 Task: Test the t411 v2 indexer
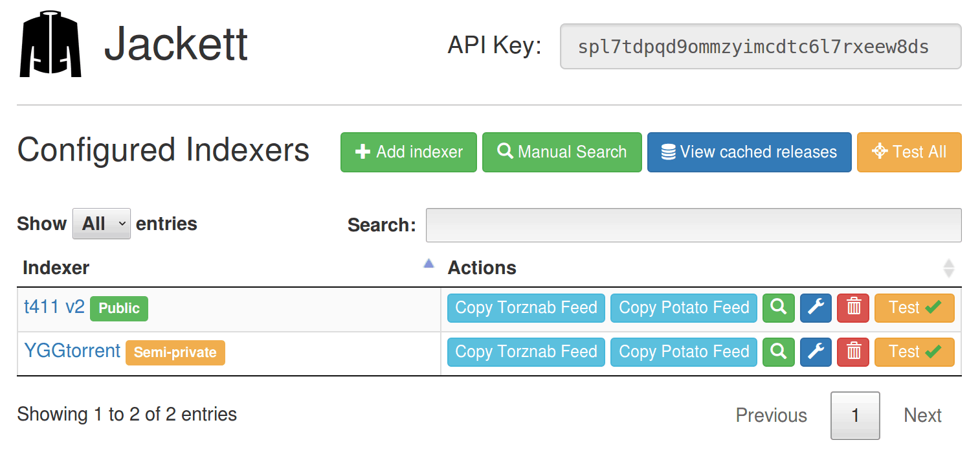click(914, 308)
